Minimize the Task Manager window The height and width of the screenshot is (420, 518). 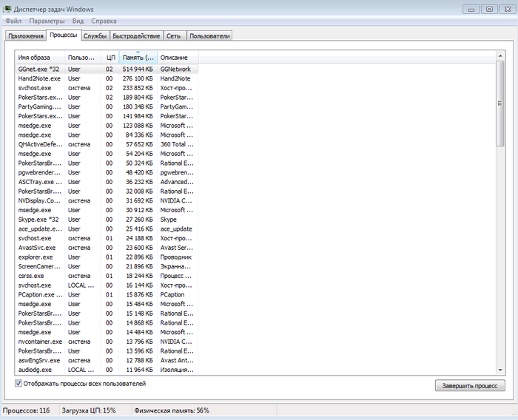pos(471,10)
